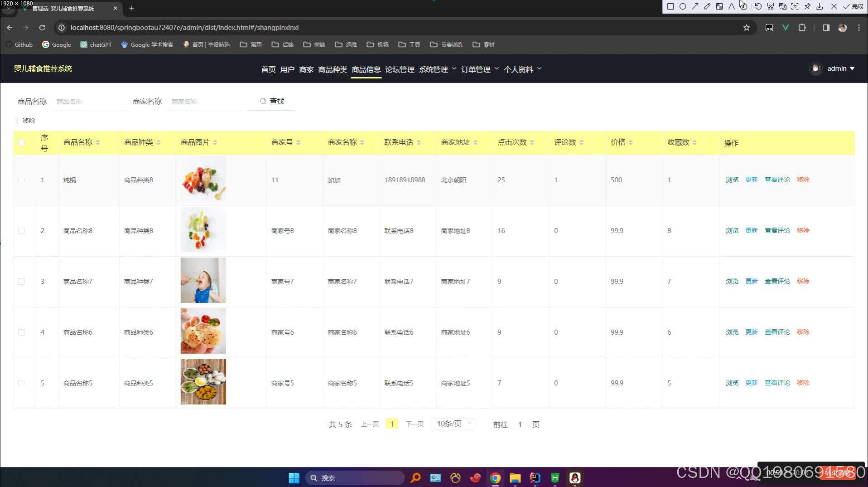Undo the last annotation
Viewport: 868px width, 487px height.
click(758, 6)
